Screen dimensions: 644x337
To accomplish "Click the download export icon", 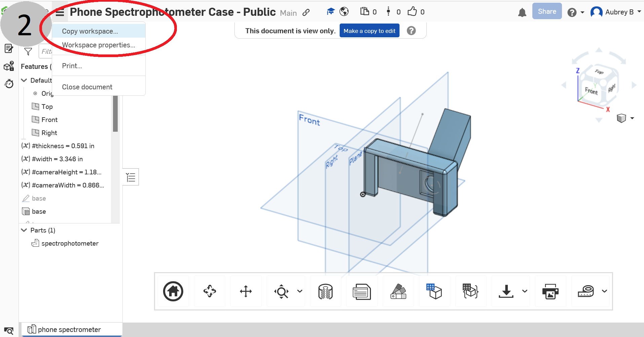I will tap(506, 291).
